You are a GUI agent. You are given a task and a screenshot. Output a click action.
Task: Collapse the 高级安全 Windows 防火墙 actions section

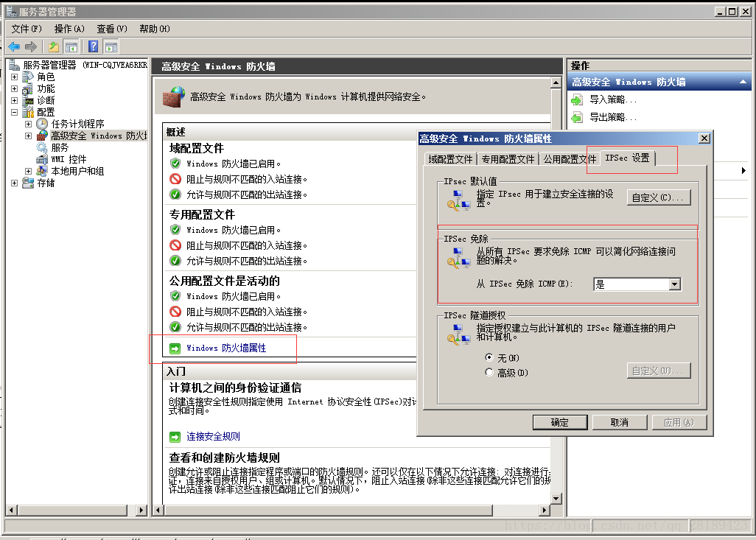(743, 82)
